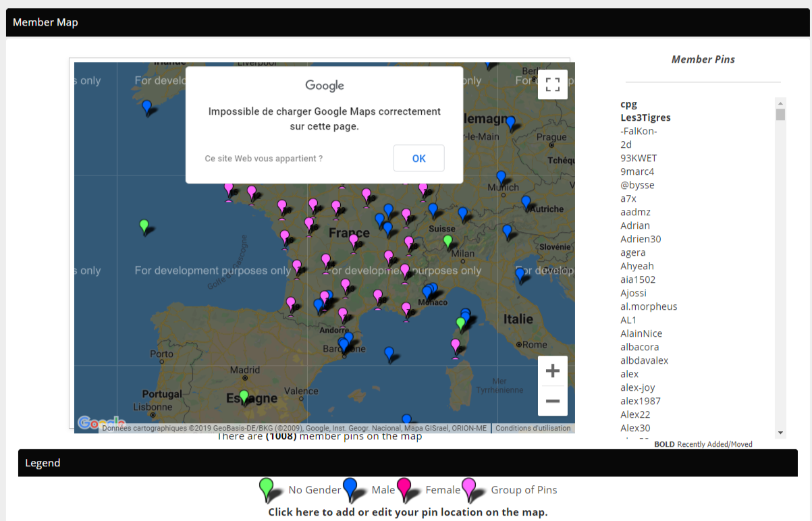Select member Ajossi in list
The height and width of the screenshot is (521, 812).
coord(634,293)
